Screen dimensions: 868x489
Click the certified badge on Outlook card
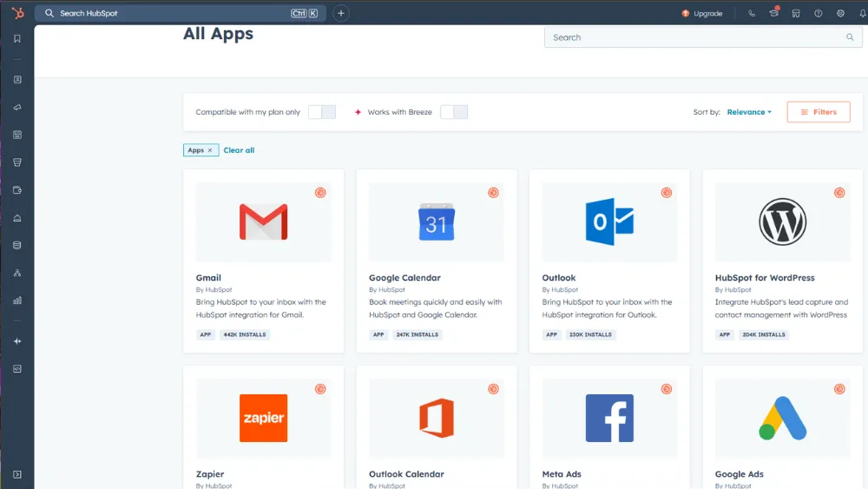(667, 193)
